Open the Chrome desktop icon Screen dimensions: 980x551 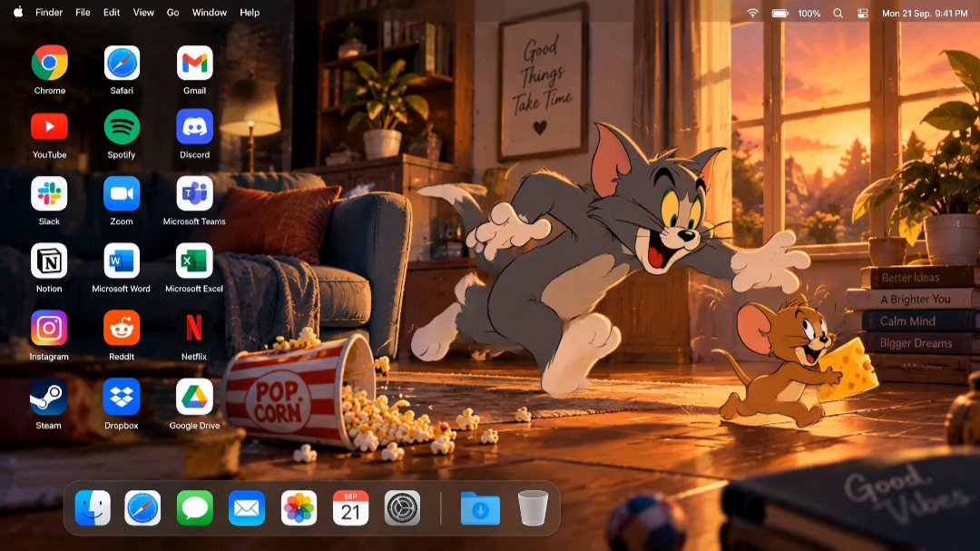coord(49,63)
